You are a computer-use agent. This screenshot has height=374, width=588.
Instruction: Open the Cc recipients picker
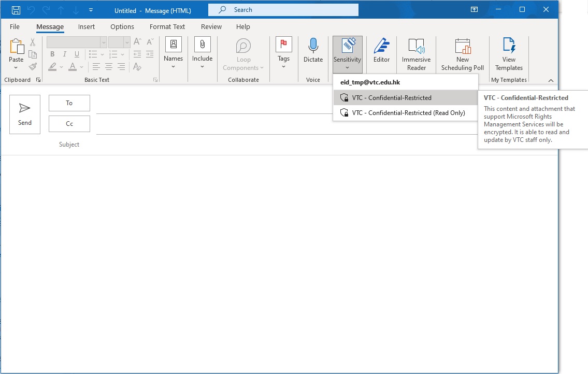pyautogui.click(x=69, y=123)
